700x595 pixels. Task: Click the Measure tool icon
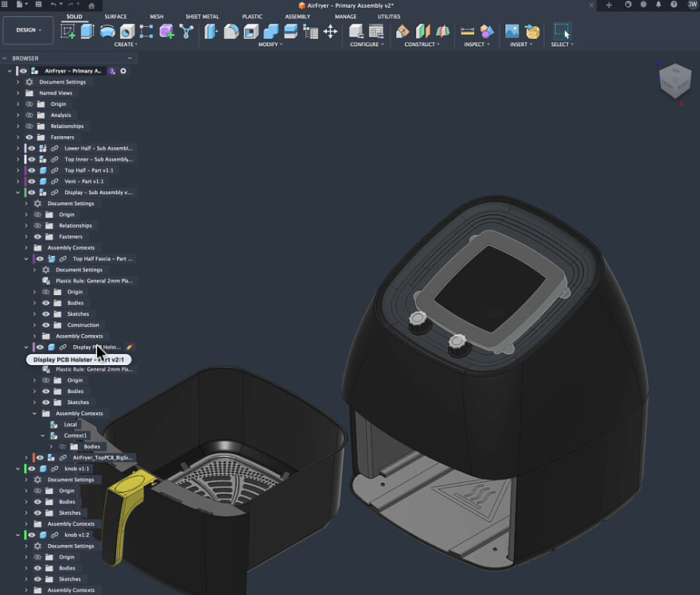(x=468, y=32)
